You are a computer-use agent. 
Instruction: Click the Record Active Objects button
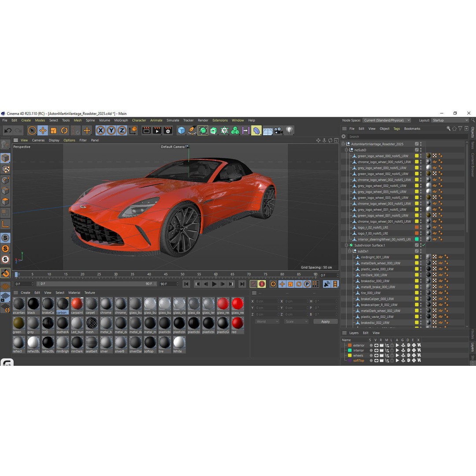pos(253,284)
